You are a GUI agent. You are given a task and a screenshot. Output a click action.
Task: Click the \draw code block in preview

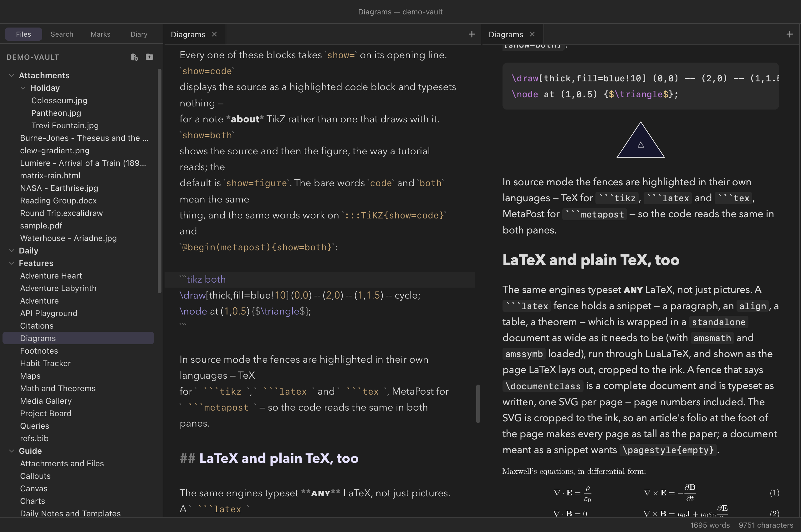coord(640,86)
